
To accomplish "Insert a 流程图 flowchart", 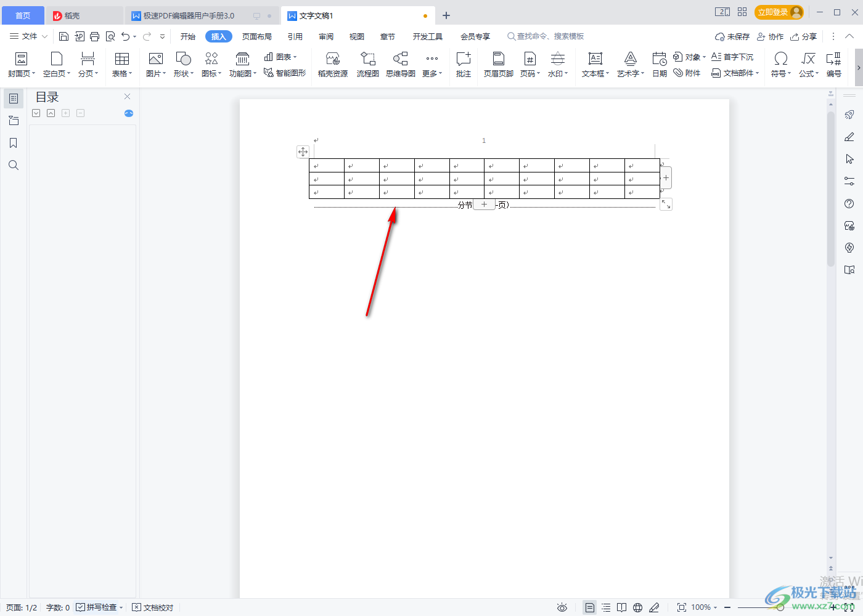I will pyautogui.click(x=368, y=65).
